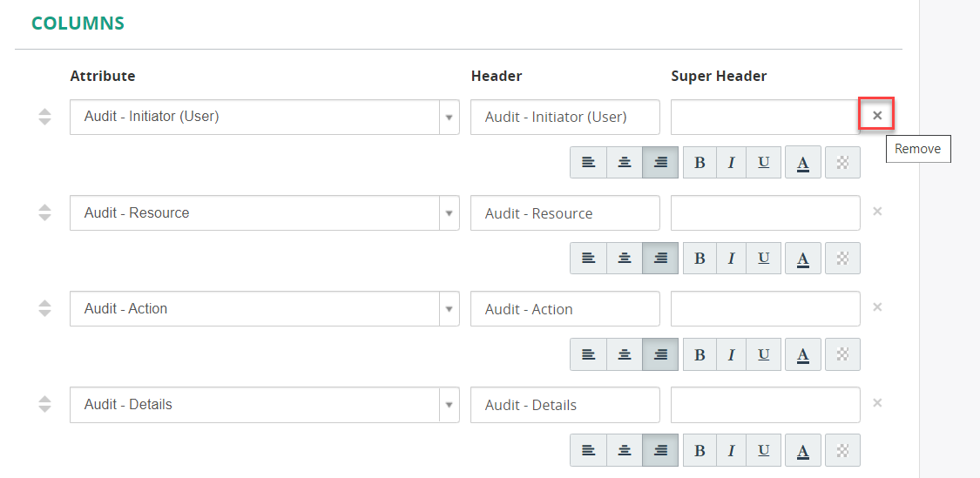Click the Audit - Action header field
Viewport: 980px width, 478px height.
pyautogui.click(x=565, y=309)
